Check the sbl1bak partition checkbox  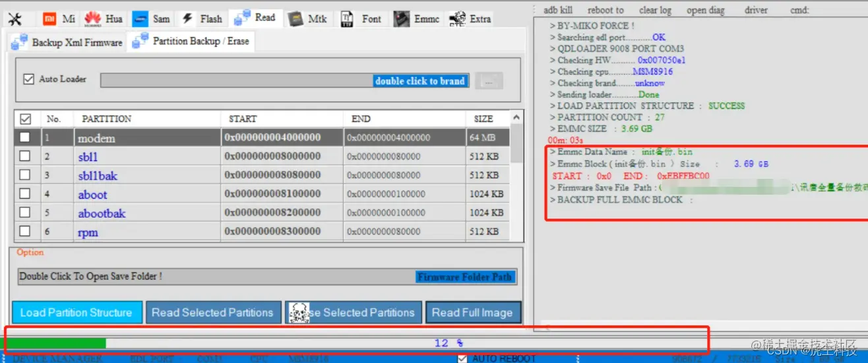point(24,175)
